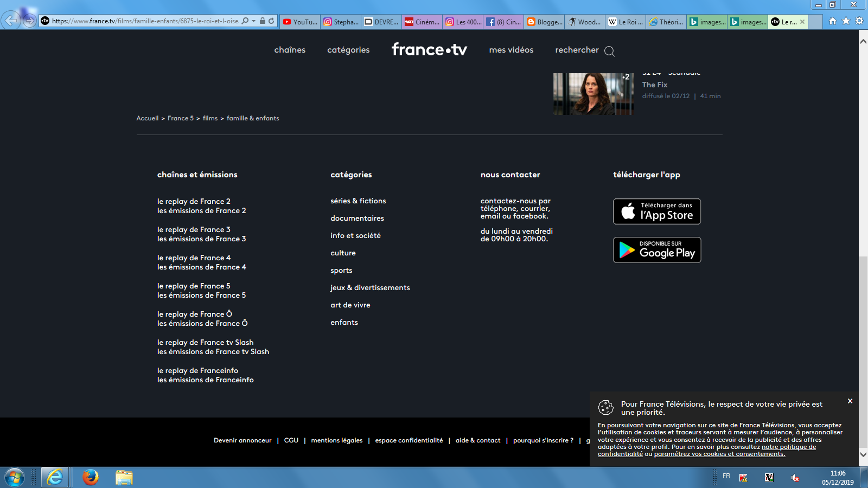
Task: Switch to the Wikipedia Le Roi tab
Action: pos(626,22)
